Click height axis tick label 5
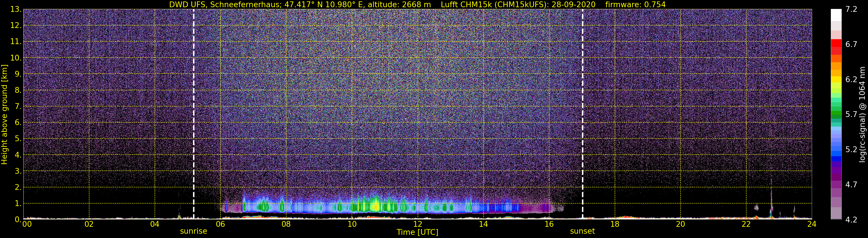 18,139
